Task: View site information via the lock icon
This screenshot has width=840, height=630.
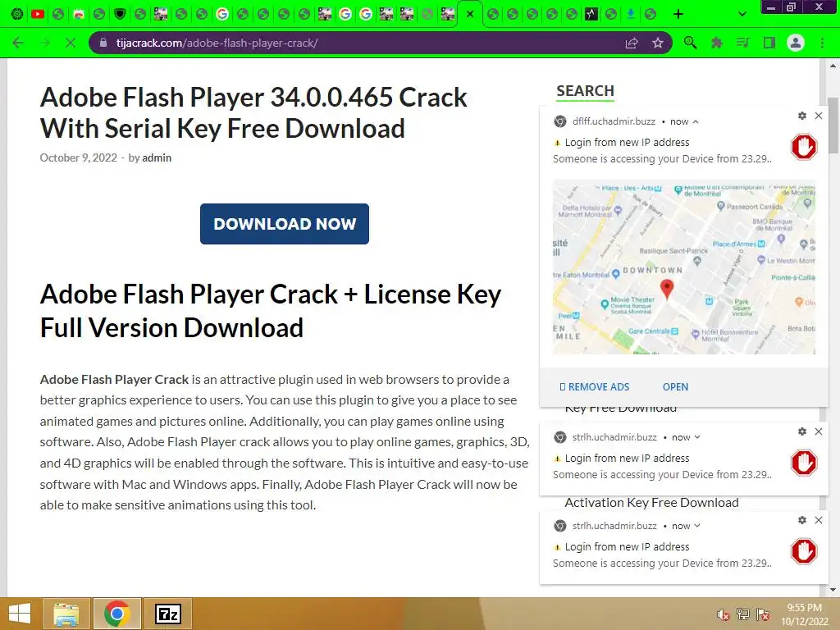Action: [x=103, y=43]
